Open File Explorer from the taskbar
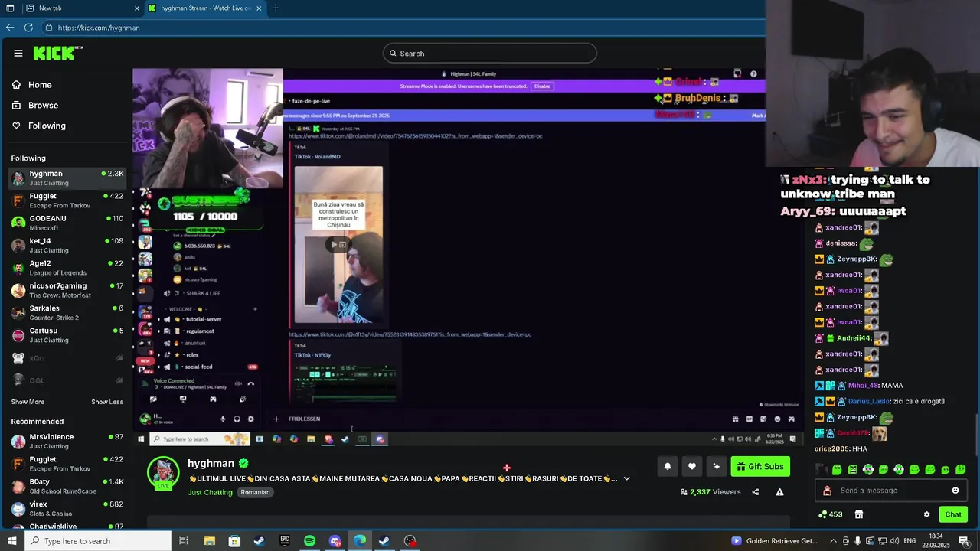Screen dimensions: 980x551 coord(209,541)
